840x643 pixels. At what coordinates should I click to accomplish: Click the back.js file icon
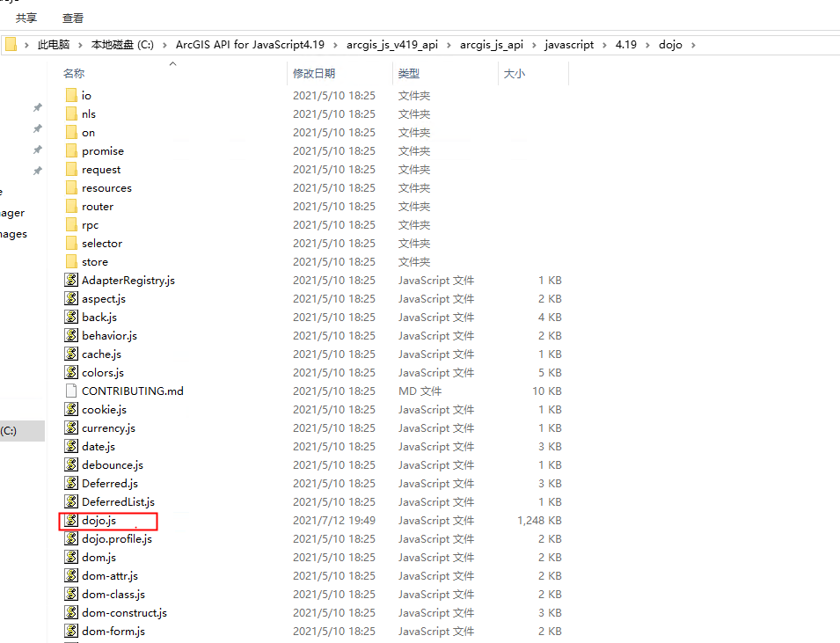tap(71, 317)
